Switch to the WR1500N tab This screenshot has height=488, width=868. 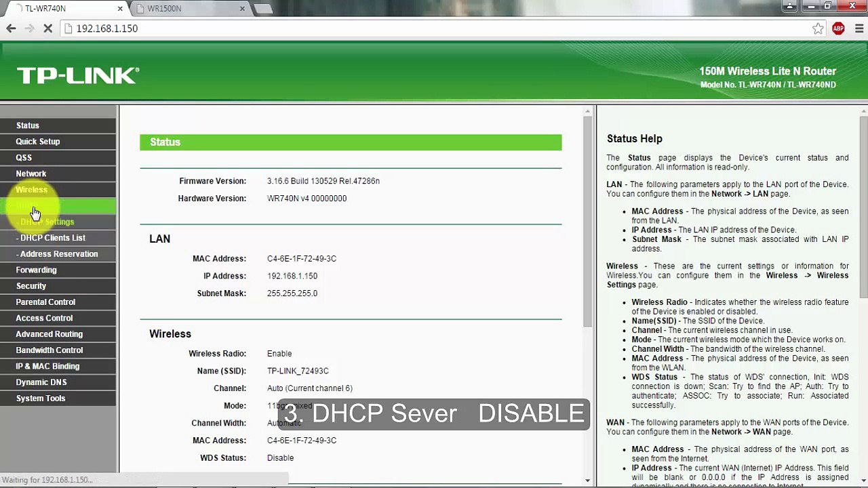189,9
